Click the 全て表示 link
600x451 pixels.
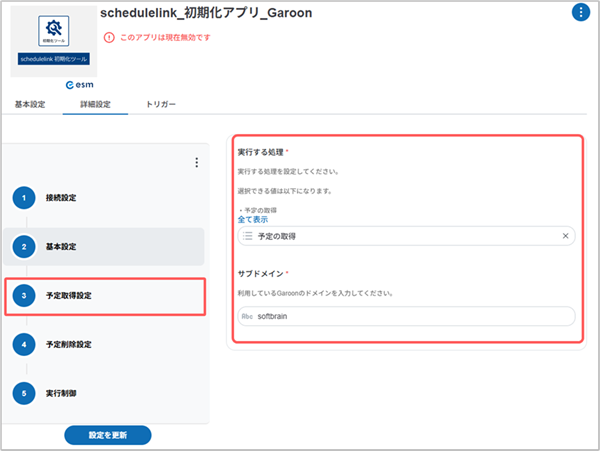[253, 219]
